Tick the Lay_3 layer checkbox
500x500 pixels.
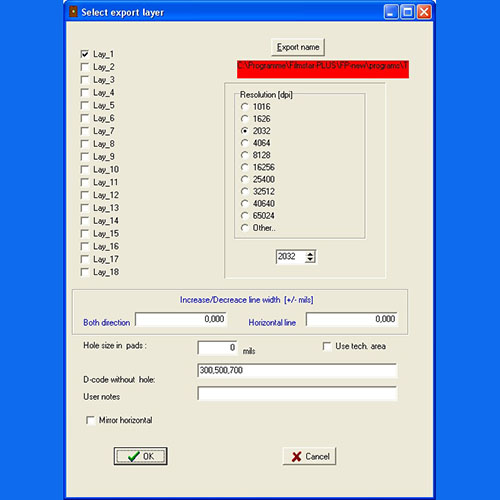click(85, 80)
